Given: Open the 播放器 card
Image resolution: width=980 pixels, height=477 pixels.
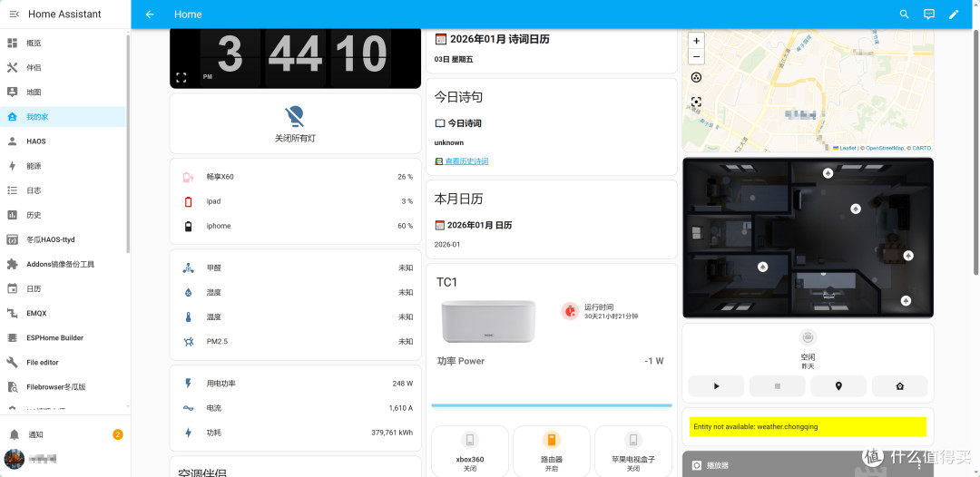Looking at the screenshot, I should click(x=808, y=464).
